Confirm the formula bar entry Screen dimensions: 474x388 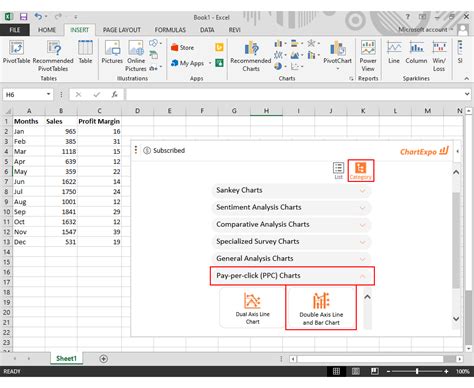[97, 95]
